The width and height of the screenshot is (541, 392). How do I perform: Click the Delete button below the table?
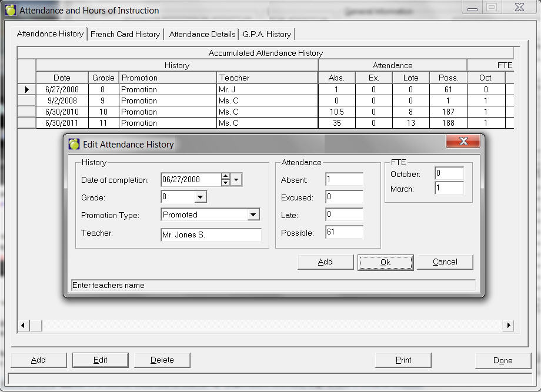point(162,360)
